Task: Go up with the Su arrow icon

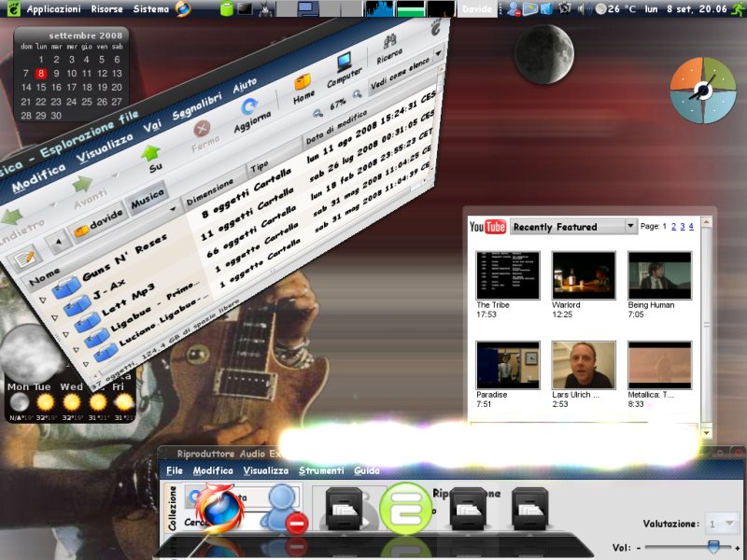Action: coord(150,153)
